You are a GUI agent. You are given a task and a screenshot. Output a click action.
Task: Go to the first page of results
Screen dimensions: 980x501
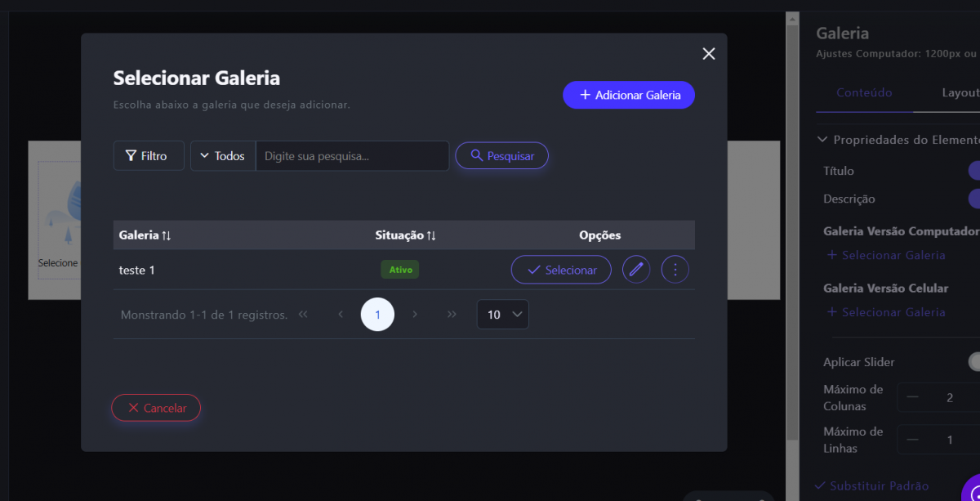pyautogui.click(x=303, y=315)
